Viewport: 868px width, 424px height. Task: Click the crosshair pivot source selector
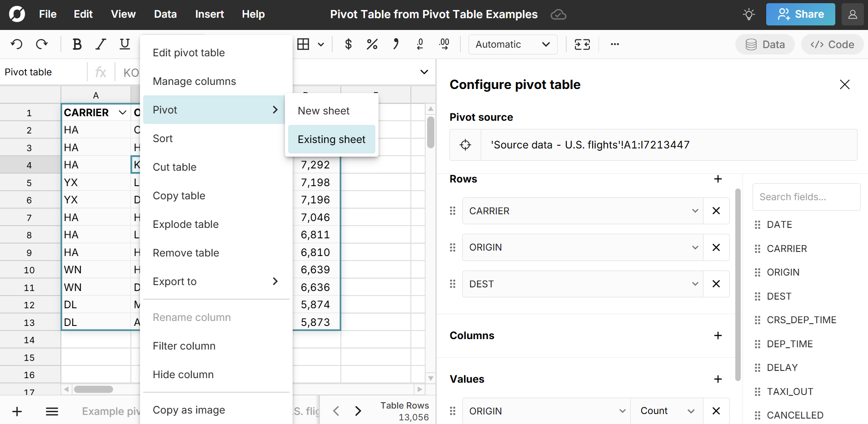click(x=465, y=145)
